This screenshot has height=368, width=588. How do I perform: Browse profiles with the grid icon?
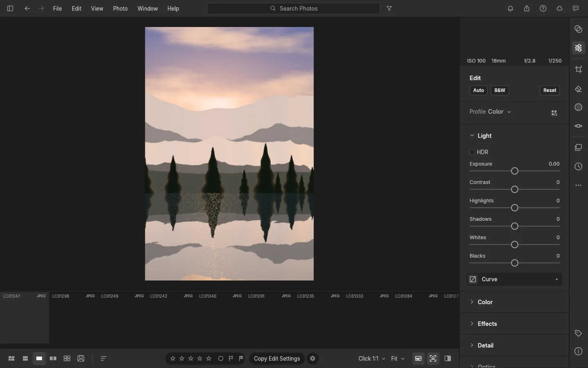[554, 113]
